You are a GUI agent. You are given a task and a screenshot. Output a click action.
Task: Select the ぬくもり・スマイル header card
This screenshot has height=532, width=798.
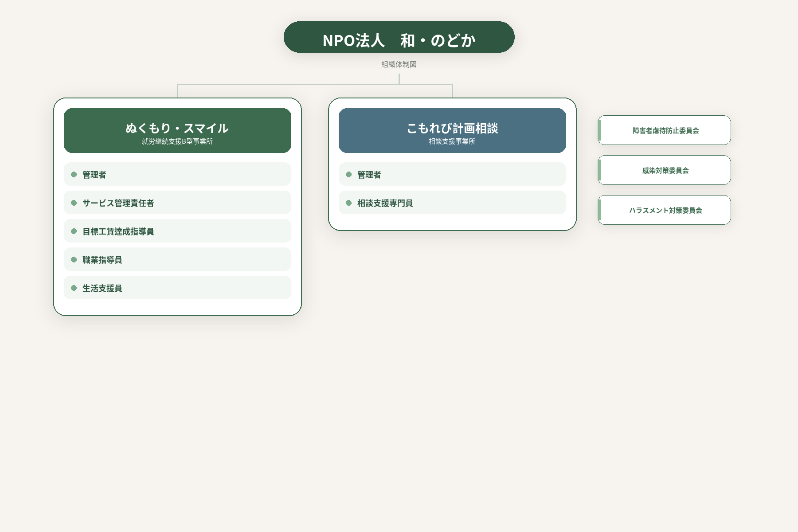point(177,131)
